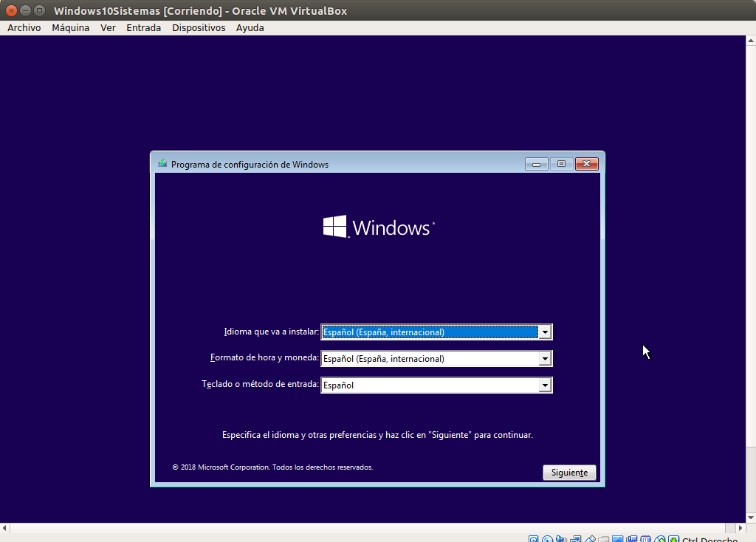Click the 'Especifica el idioma' instruction text
756x542 pixels.
[x=377, y=435]
